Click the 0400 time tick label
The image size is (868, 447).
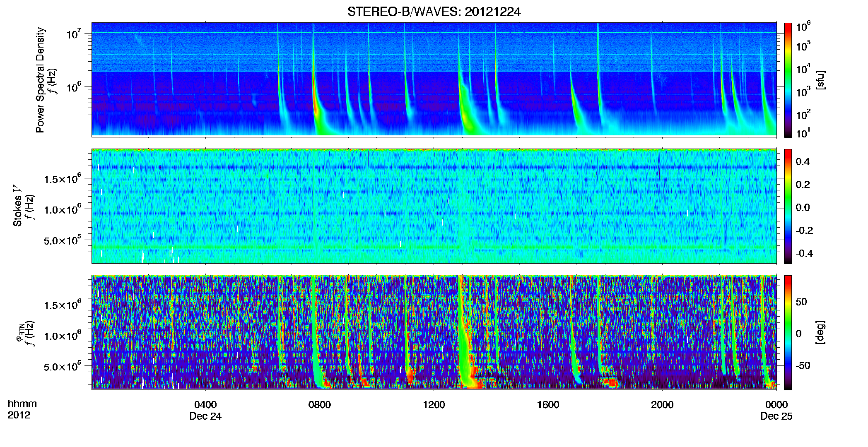pos(205,405)
